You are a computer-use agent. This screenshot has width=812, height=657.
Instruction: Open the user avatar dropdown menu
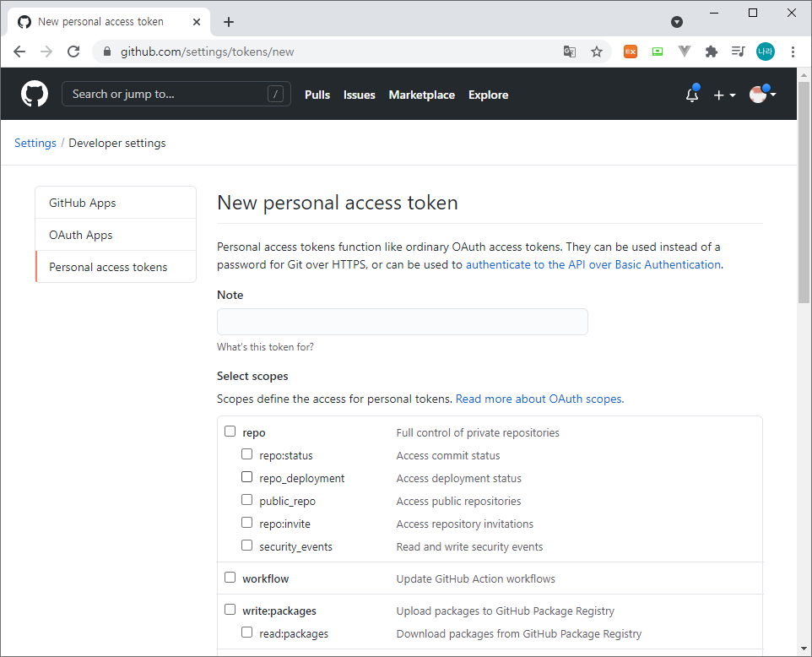coord(762,95)
